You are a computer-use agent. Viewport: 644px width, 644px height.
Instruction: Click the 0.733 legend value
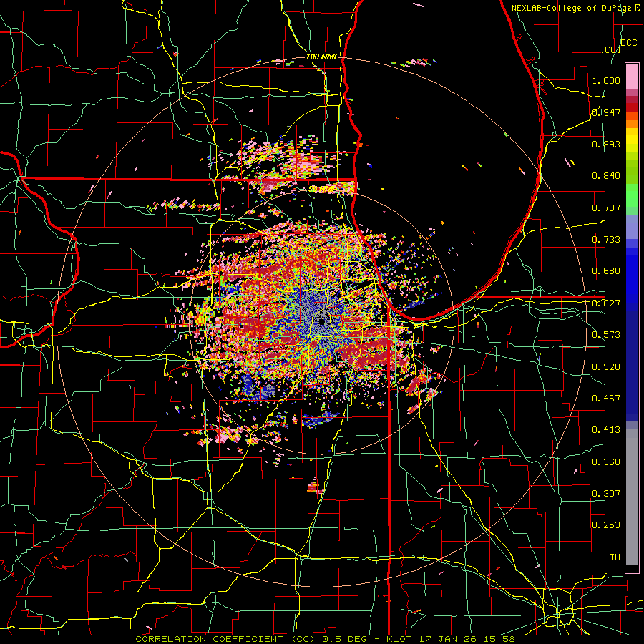click(606, 240)
